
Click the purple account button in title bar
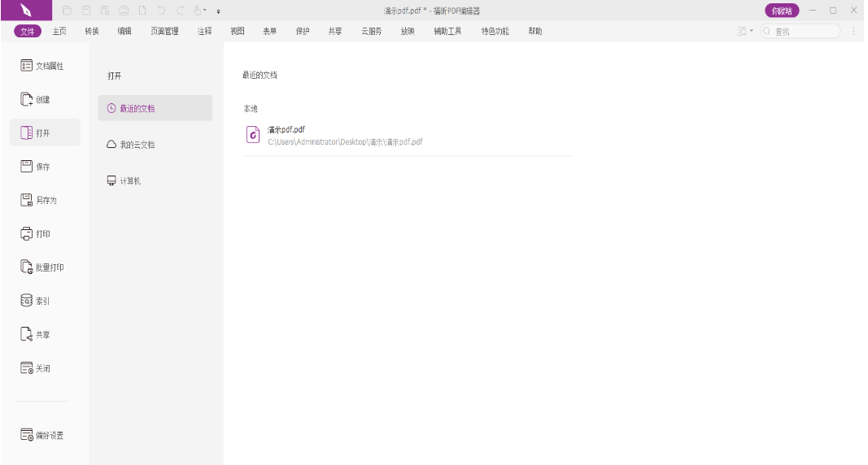click(x=782, y=11)
